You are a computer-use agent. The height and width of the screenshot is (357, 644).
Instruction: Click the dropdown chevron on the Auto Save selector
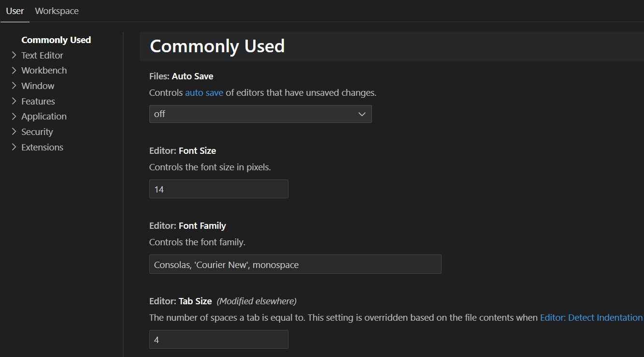362,114
